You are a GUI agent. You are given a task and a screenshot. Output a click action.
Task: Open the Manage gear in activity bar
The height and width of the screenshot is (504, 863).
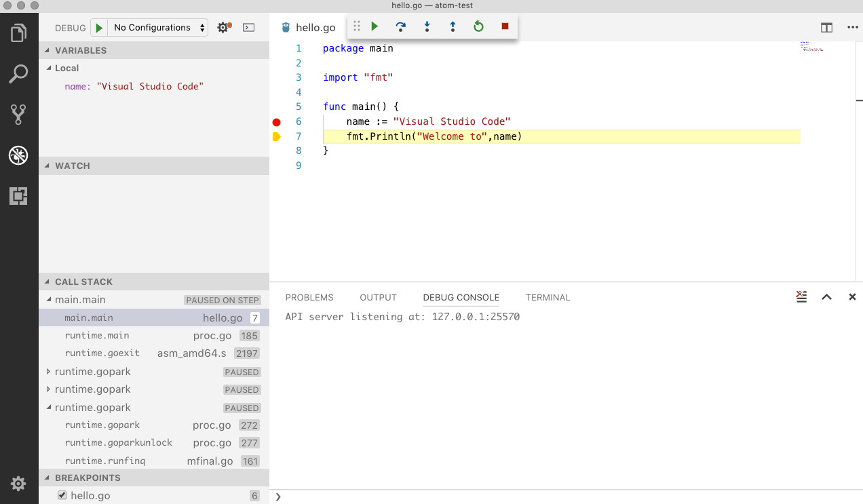pyautogui.click(x=19, y=484)
